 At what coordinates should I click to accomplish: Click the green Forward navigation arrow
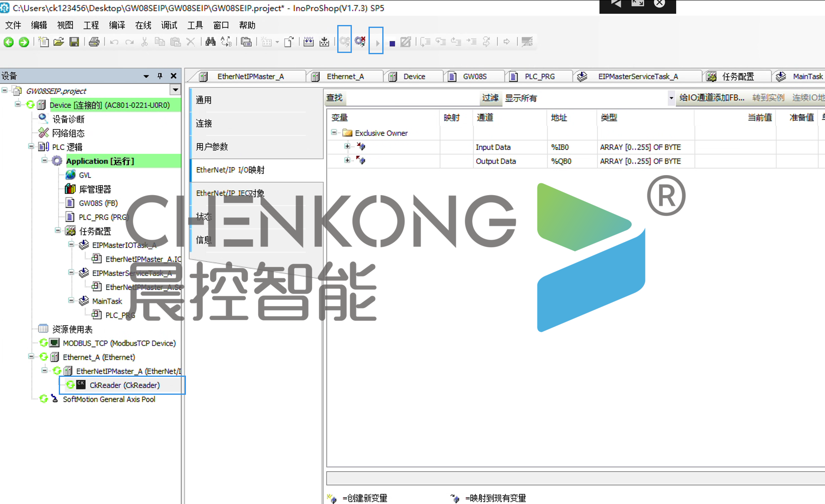point(24,42)
